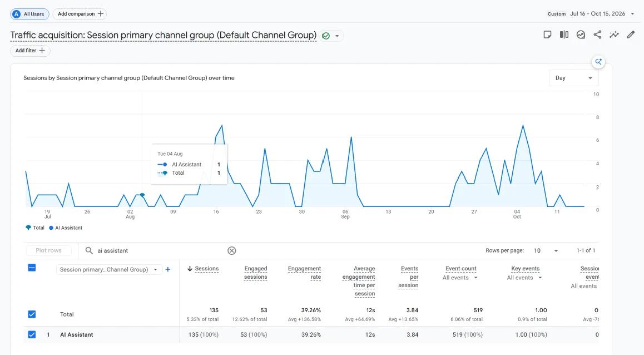
Task: Toggle the Total row checkbox
Action: coord(32,314)
